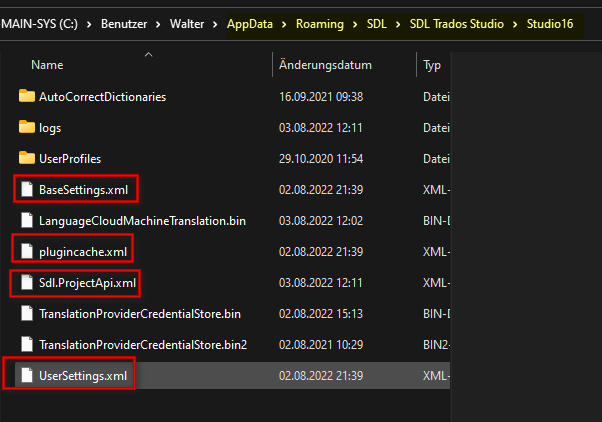Click the BaseSettings.xml file icon

point(27,189)
